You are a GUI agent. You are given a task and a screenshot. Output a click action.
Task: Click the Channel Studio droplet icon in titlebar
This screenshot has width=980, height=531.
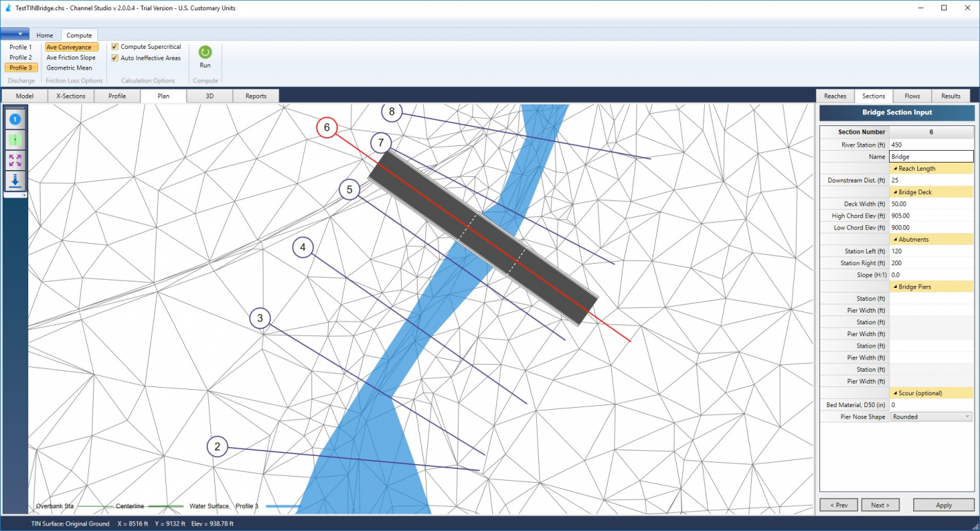click(x=8, y=8)
